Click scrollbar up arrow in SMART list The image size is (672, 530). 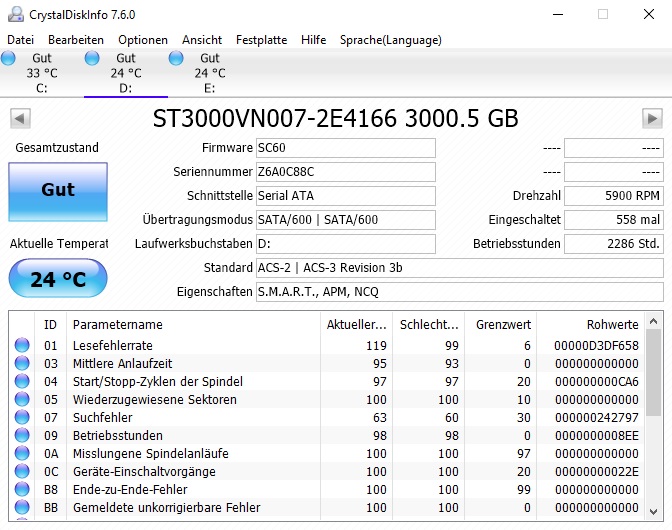654,321
